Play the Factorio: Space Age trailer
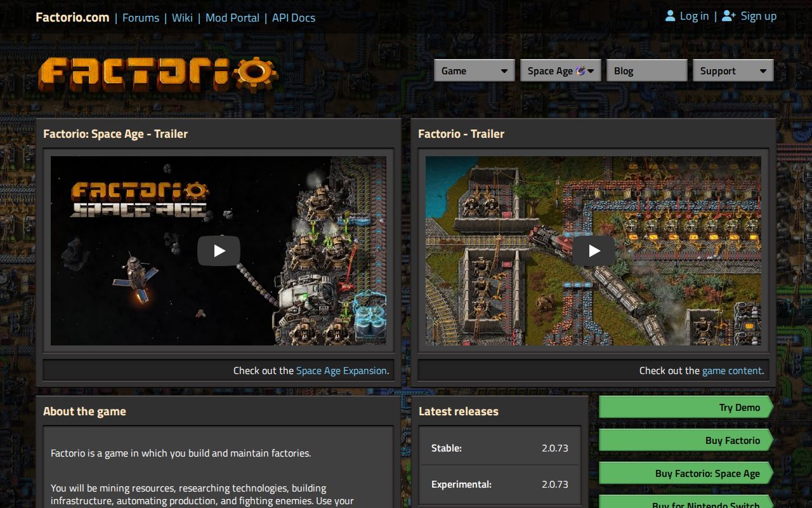Screen dimensions: 812x508 (219, 251)
